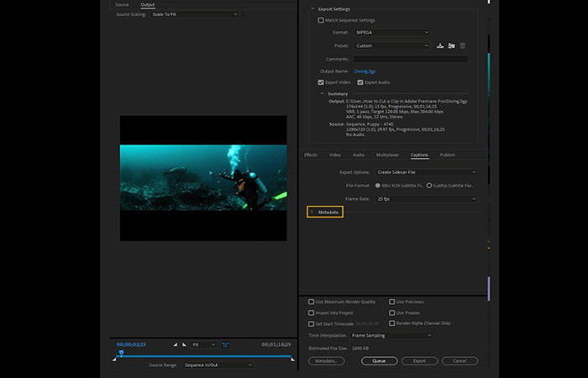Open the Fit zoom level dropdown
This screenshot has height=378, width=588.
203,344
